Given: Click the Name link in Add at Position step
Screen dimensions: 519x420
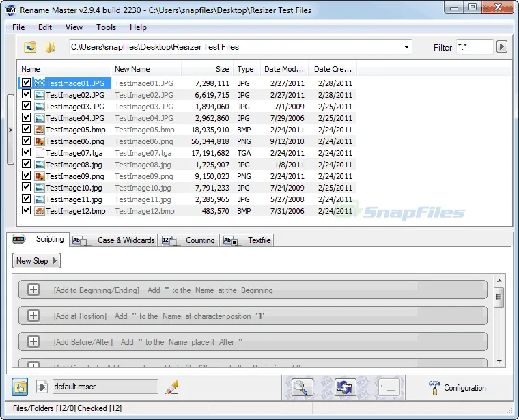Looking at the screenshot, I should coord(172,316).
